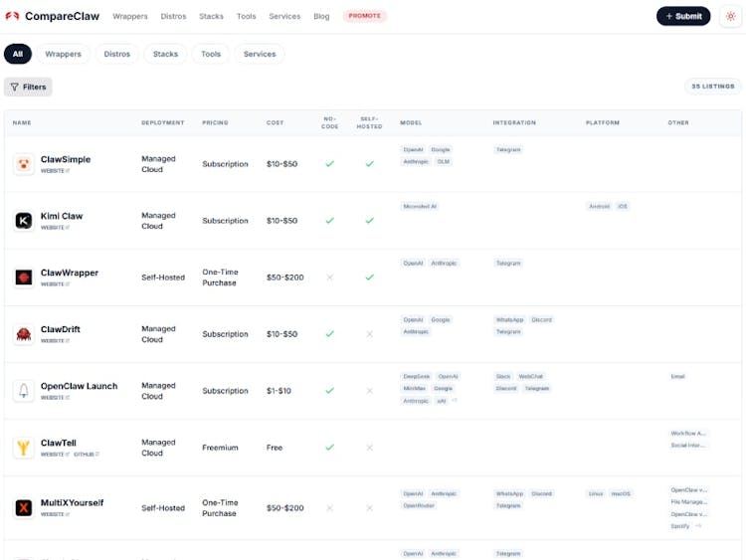Select the Stacks filter pill
This screenshot has width=746, height=560.
165,54
